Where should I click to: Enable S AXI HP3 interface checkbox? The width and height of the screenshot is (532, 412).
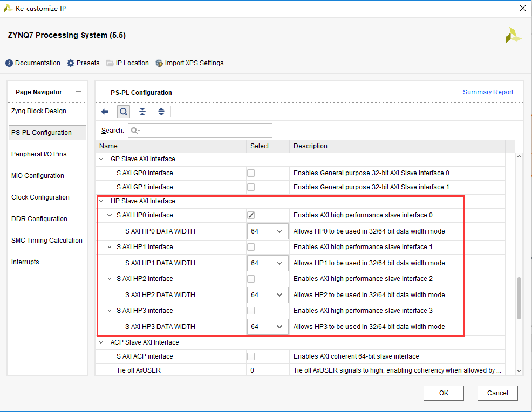click(251, 311)
